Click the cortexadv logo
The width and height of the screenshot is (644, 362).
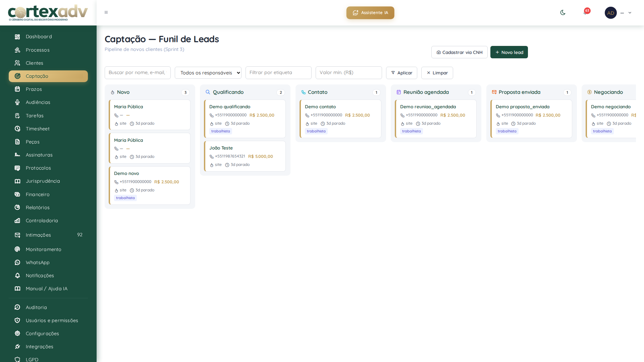48,13
